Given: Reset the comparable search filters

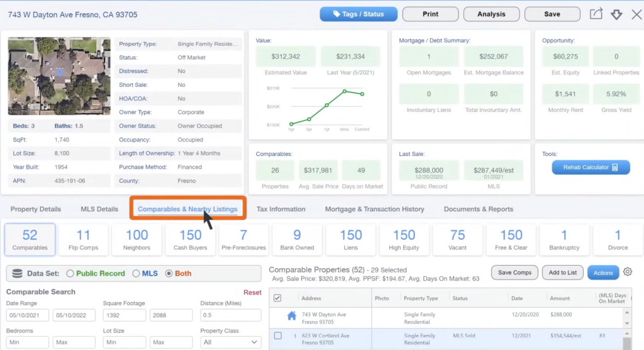Looking at the screenshot, I should coord(252,292).
